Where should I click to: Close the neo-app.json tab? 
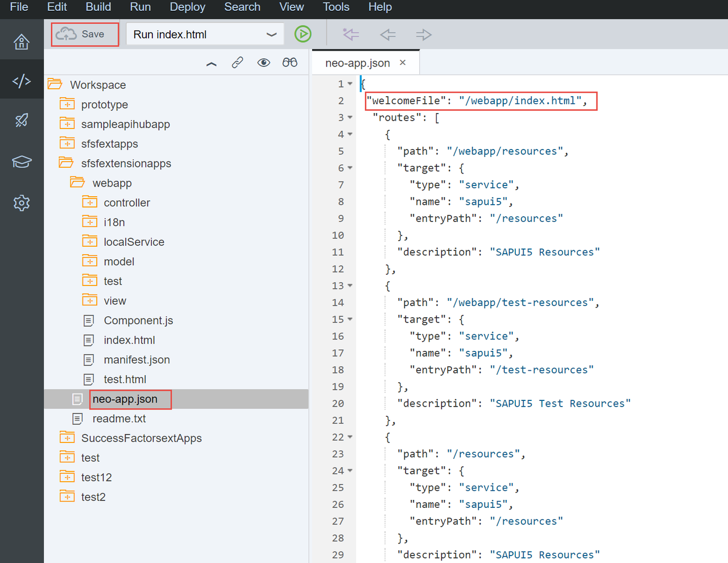pyautogui.click(x=403, y=63)
